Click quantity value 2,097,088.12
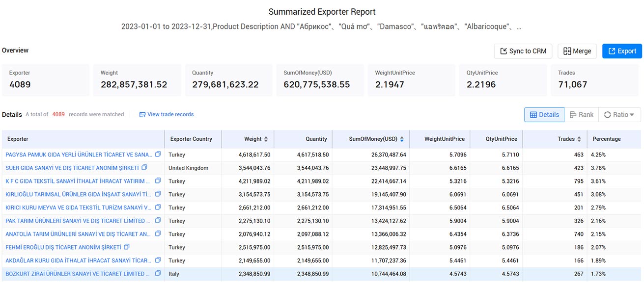The width and height of the screenshot is (644, 282). point(313,234)
